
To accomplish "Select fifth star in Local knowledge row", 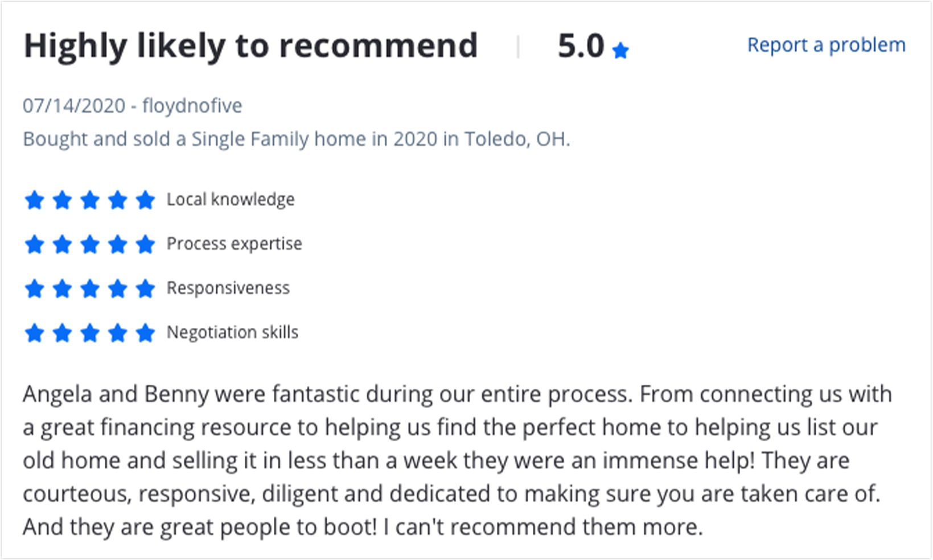I will click(145, 200).
